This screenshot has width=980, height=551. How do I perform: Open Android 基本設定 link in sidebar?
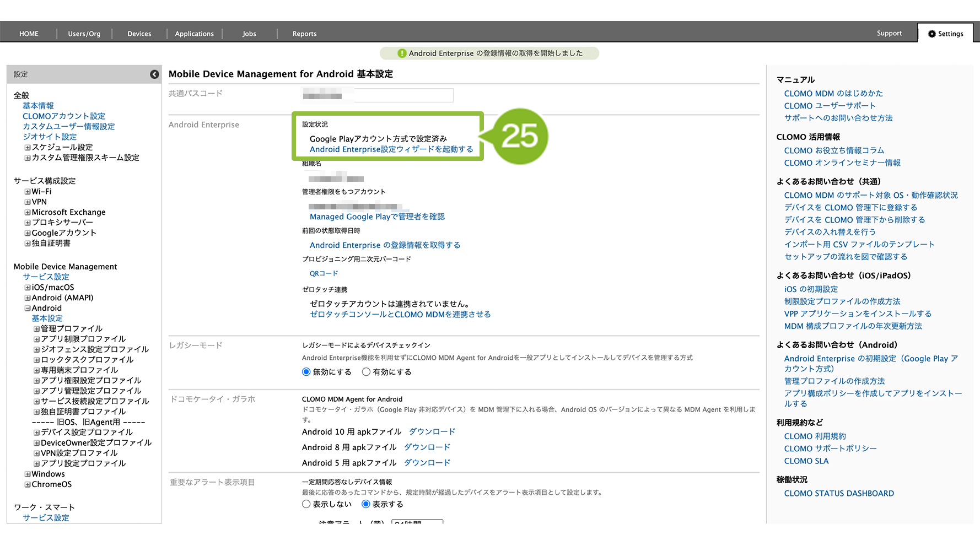pos(47,318)
